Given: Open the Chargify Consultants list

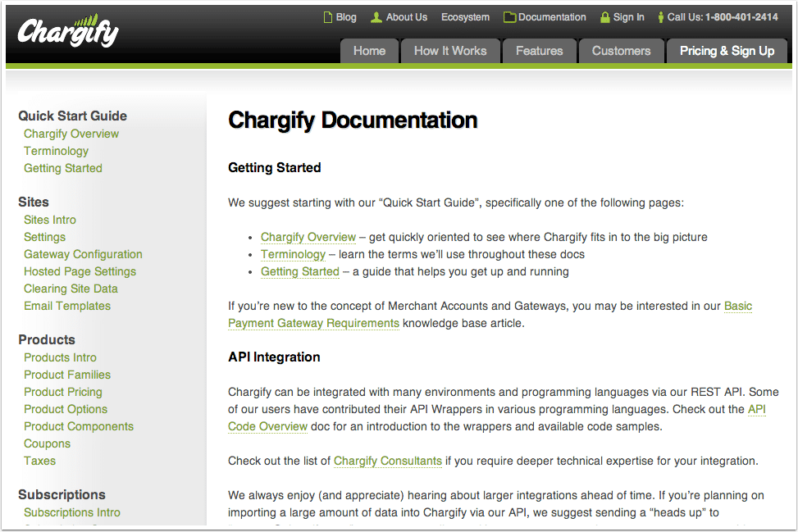Looking at the screenshot, I should coord(387,461).
